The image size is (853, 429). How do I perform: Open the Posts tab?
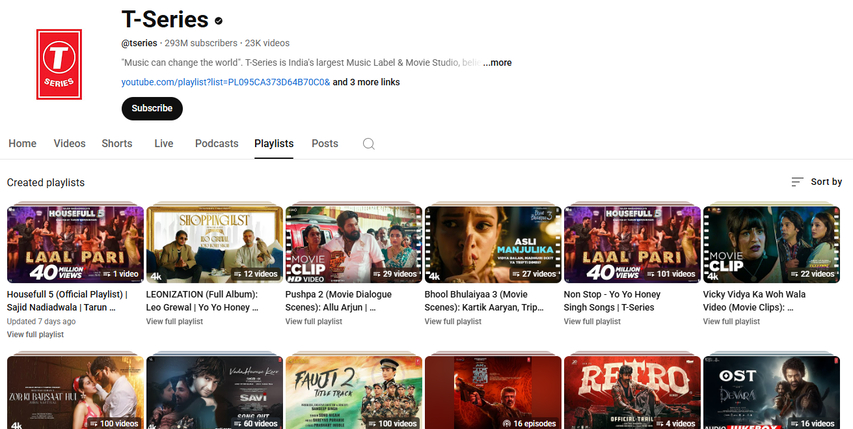point(325,144)
